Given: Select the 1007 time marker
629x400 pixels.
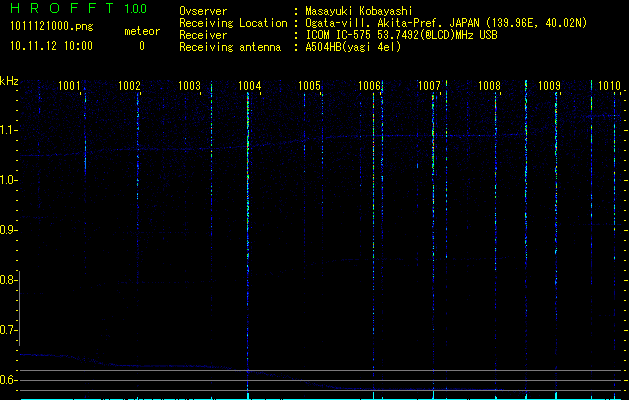Looking at the screenshot, I should coord(429,85).
